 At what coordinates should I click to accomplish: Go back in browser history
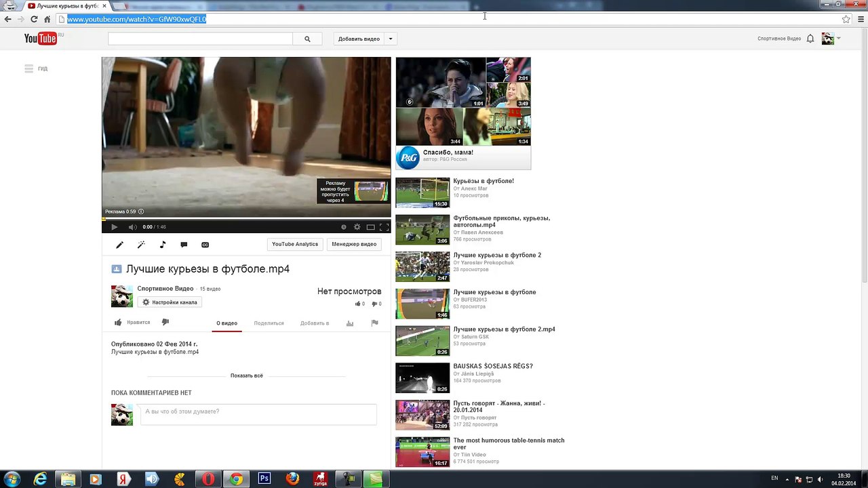coord(8,19)
